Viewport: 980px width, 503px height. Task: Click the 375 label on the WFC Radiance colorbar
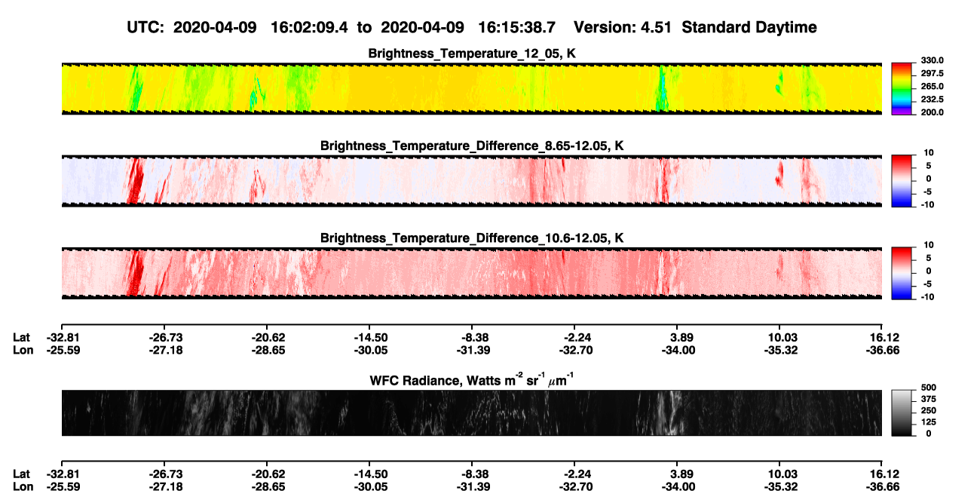click(927, 399)
